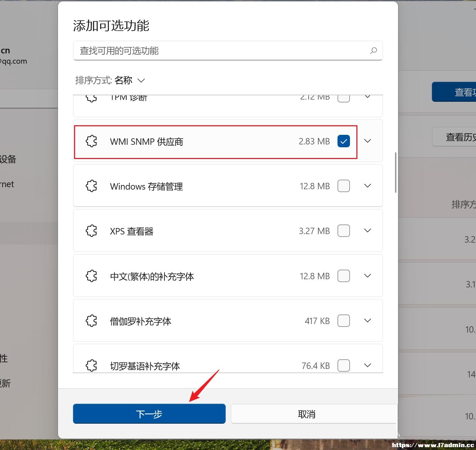The image size is (476, 450).
Task: Click the 僧伽罗补充字体 feature icon
Action: click(91, 321)
